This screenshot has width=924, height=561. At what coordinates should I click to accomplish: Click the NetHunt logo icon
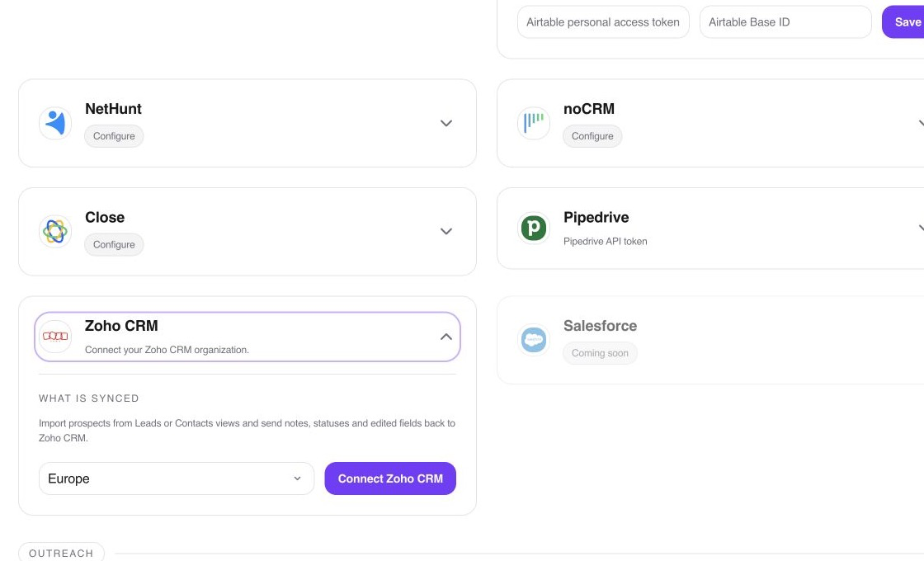(x=55, y=123)
